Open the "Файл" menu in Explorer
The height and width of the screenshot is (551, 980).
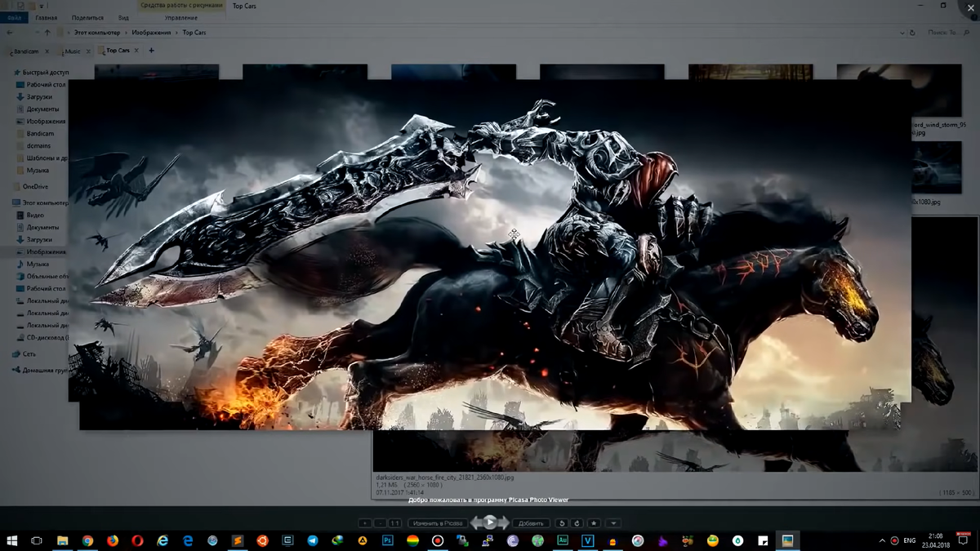point(14,17)
